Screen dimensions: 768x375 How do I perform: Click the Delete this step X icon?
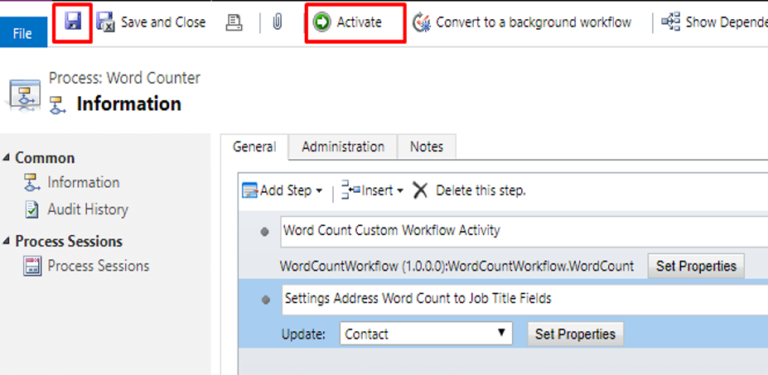[420, 190]
